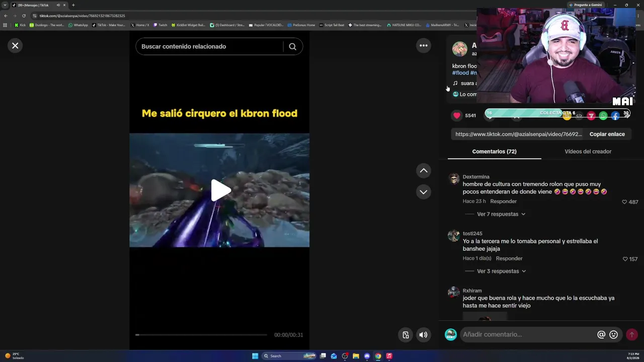Reload the page in Chrome
This screenshot has width=644, height=362.
coord(24,16)
